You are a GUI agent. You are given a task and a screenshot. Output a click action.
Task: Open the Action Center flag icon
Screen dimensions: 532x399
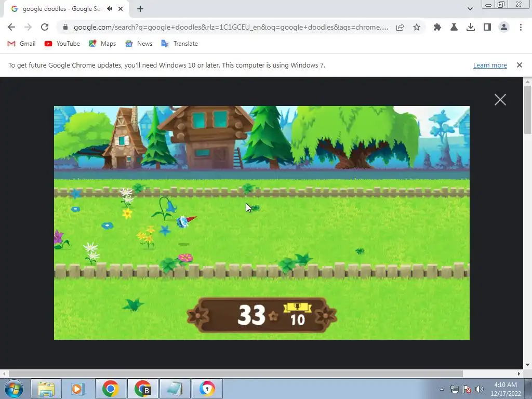(467, 389)
